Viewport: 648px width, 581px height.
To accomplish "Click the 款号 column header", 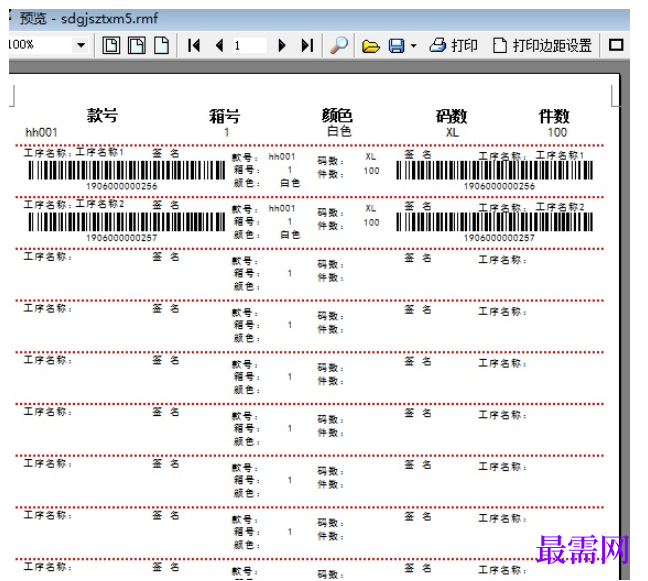I will coord(102,115).
